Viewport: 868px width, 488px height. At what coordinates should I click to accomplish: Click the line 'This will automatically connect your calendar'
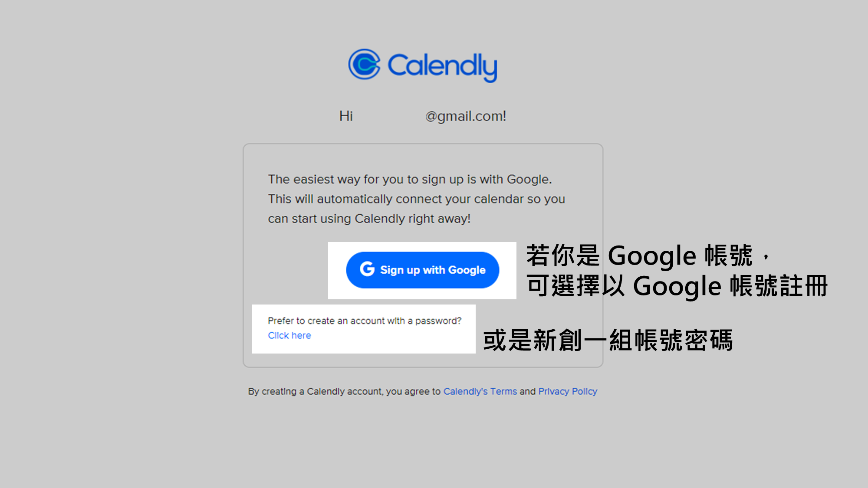pos(416,199)
